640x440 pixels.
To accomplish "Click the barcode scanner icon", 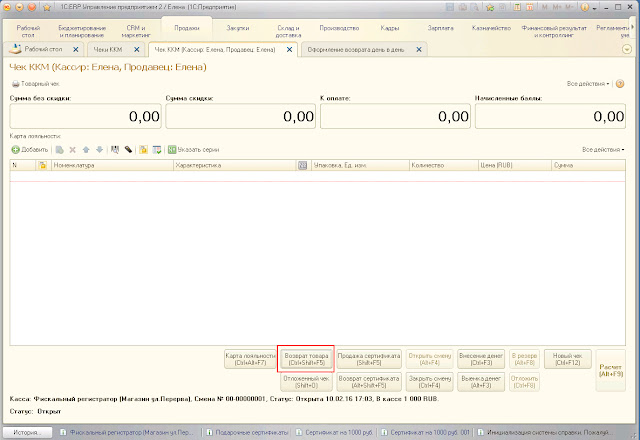I will pos(128,150).
